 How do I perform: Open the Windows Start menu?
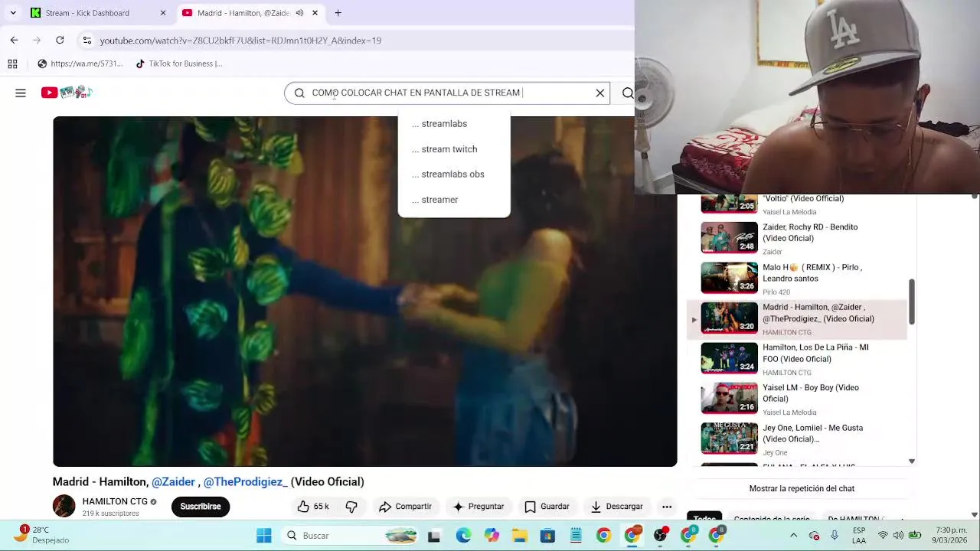[264, 536]
